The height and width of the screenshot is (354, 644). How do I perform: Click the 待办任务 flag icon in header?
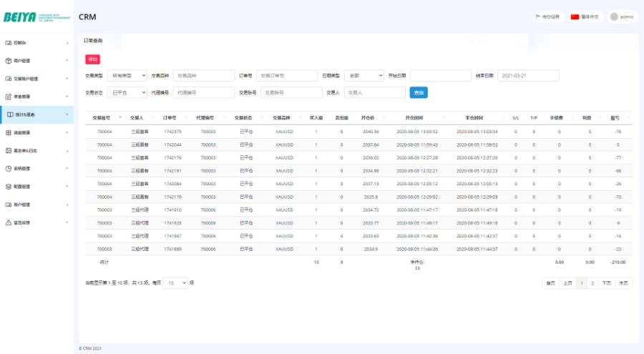(x=538, y=16)
